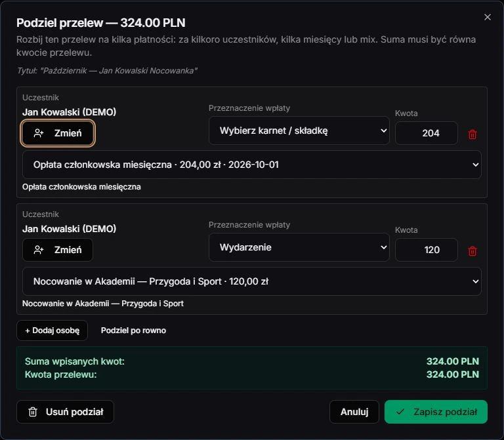Open the Wydarzenie purpose dropdown

299,247
